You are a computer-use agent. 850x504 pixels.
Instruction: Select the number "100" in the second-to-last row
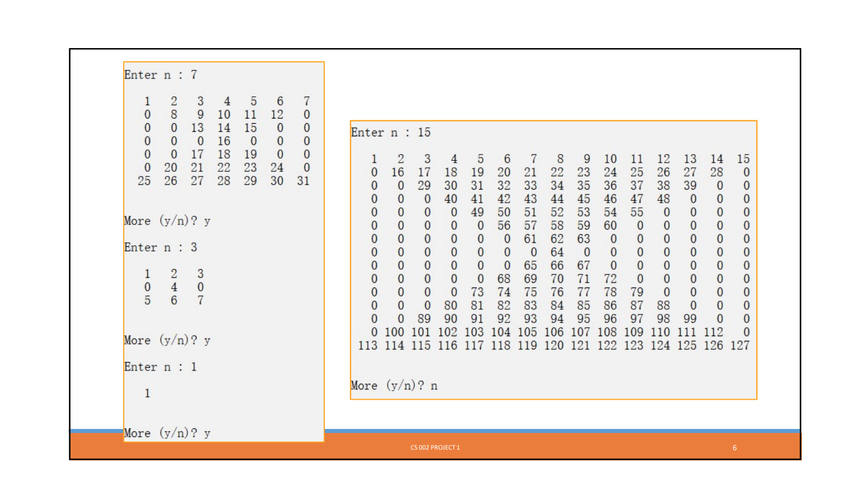tap(393, 331)
